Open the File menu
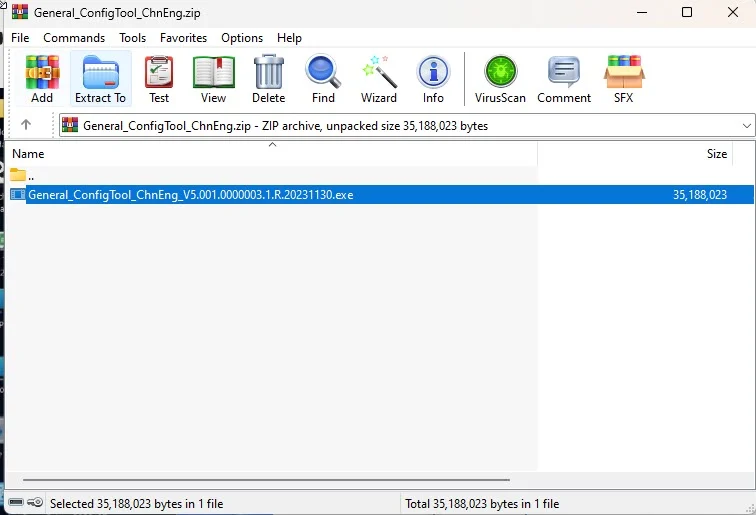The image size is (756, 515). 20,38
